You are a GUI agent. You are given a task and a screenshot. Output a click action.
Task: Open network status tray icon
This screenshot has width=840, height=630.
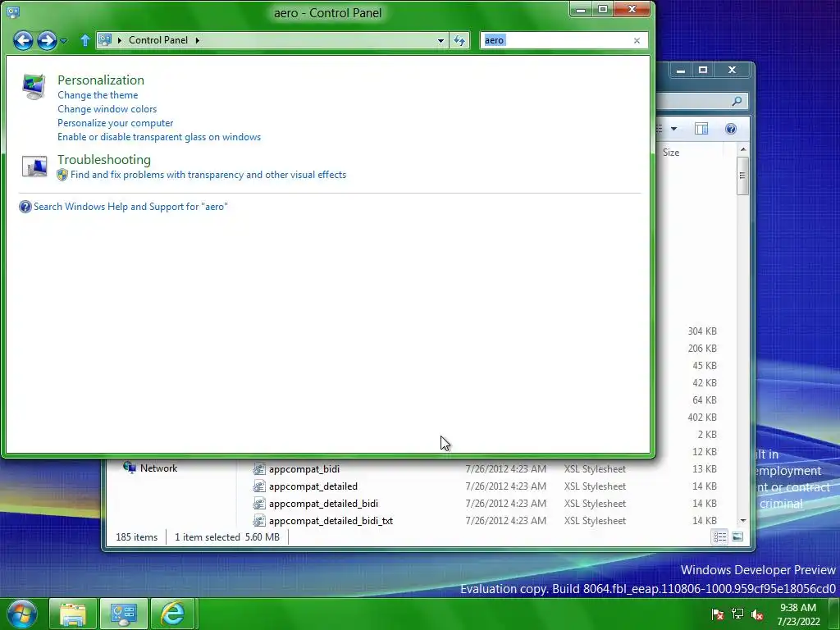click(737, 614)
